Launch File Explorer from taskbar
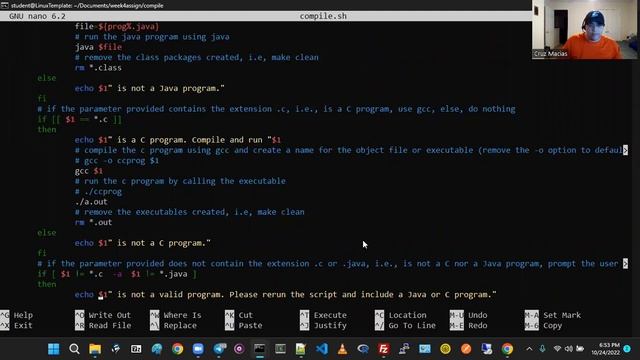The image size is (640, 360). pos(95,349)
